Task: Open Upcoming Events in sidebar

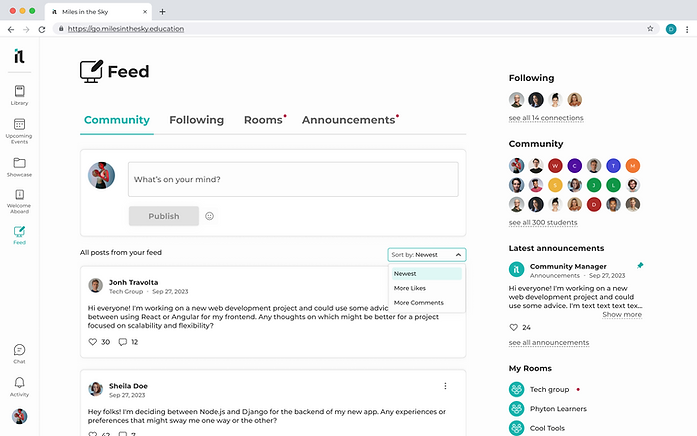Action: 19,127
